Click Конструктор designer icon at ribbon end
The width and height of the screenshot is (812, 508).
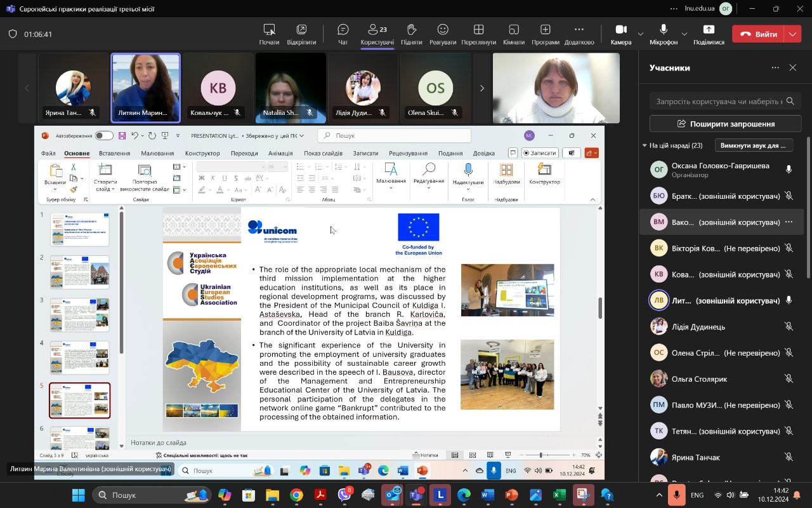(x=544, y=170)
